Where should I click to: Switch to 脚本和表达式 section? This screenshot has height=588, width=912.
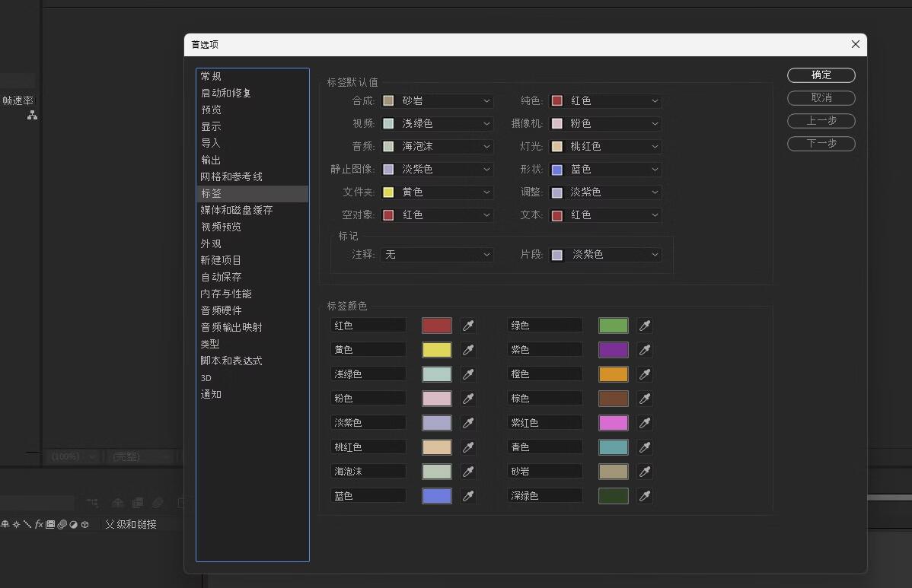coord(253,361)
